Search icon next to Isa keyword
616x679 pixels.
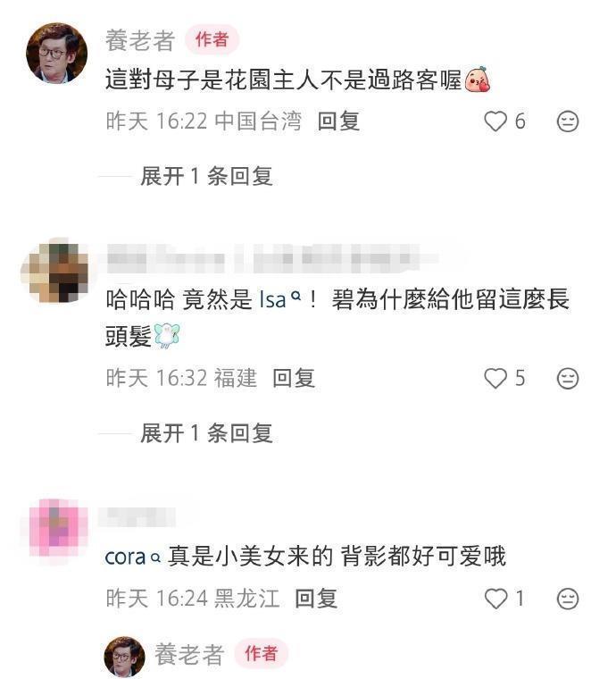coord(296,296)
